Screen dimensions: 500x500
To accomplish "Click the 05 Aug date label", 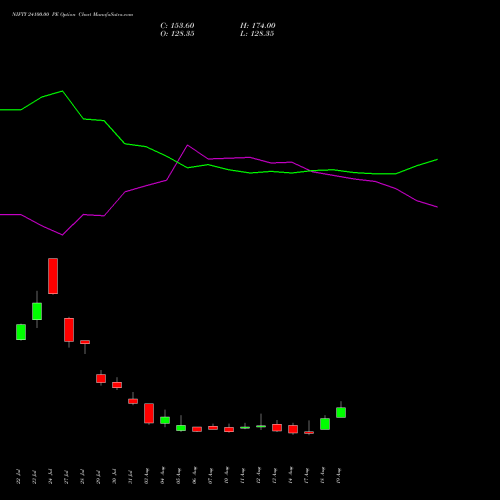I will point(178,476).
